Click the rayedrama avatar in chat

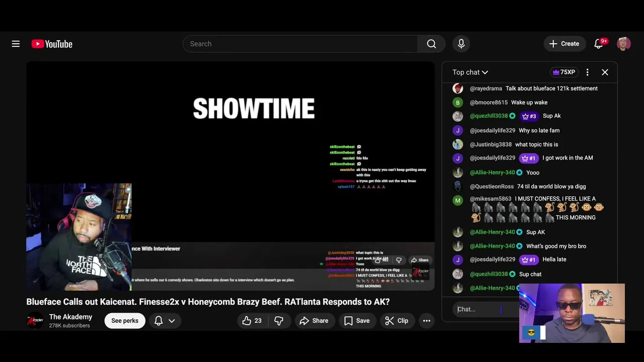(457, 88)
